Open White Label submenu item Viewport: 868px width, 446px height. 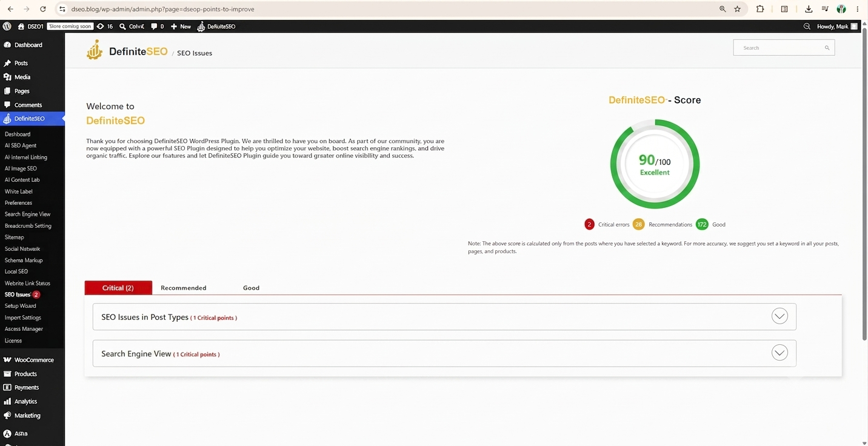tap(19, 191)
